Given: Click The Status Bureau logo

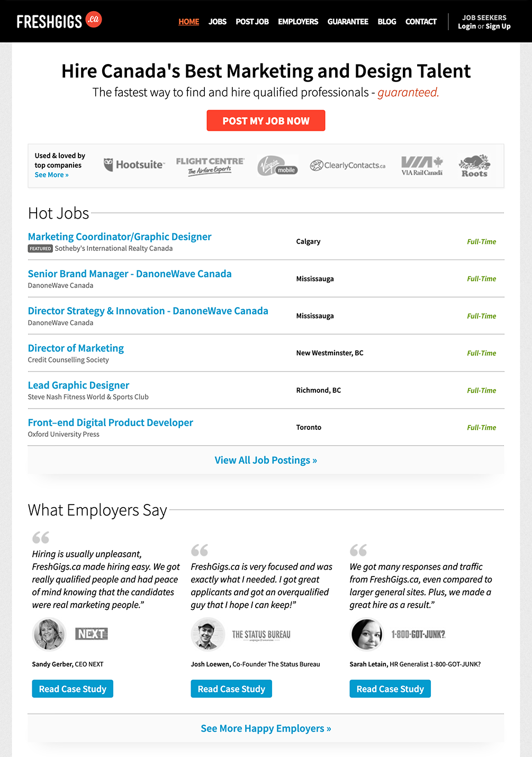Looking at the screenshot, I should (261, 635).
